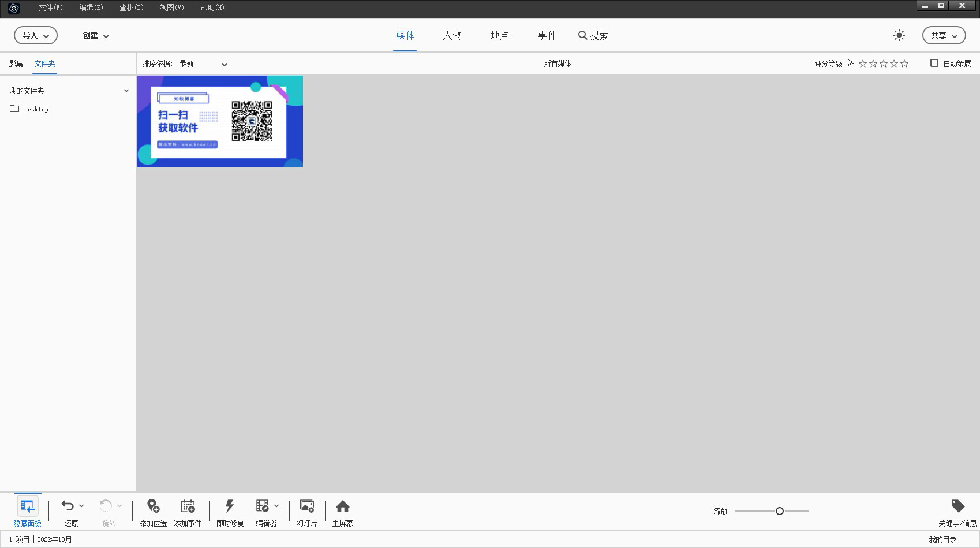Open Keyword/Info (关键字/信息) tag icon
This screenshot has height=548, width=980.
958,506
